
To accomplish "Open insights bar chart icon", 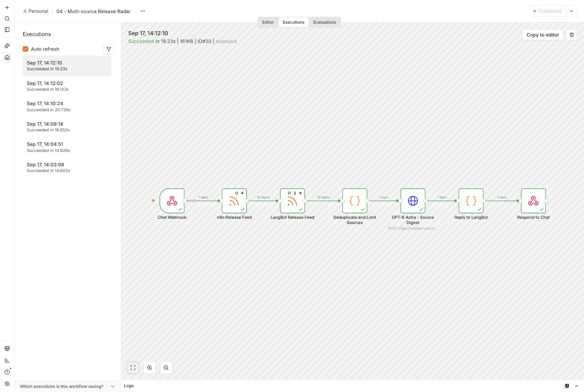I will point(7,360).
